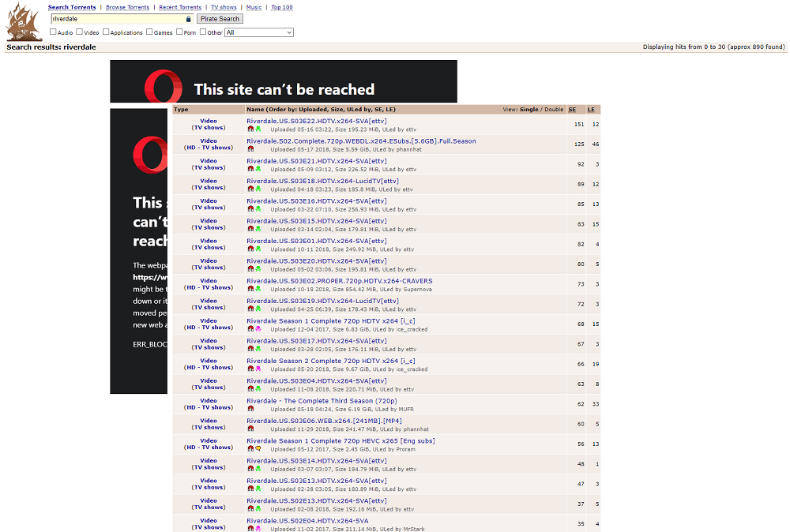Click the magnet icon for Riverdale.US.S03E18 LucidTV
Screen dimensions: 790x532
[250, 189]
